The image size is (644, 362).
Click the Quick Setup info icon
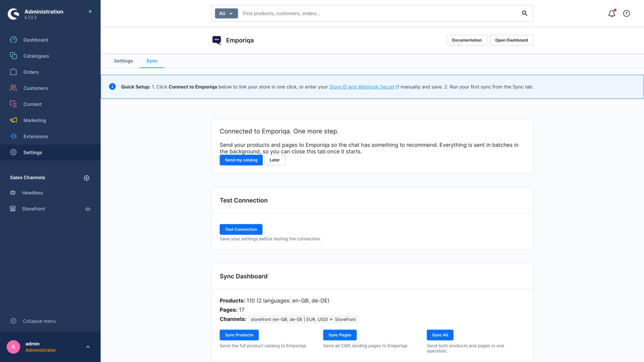[112, 86]
